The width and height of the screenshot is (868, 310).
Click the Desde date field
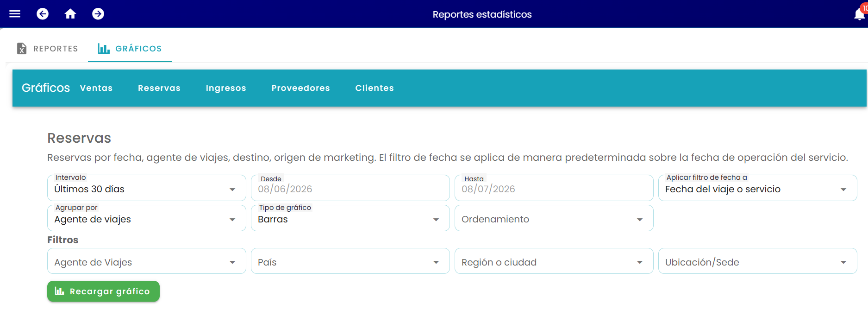click(x=350, y=188)
